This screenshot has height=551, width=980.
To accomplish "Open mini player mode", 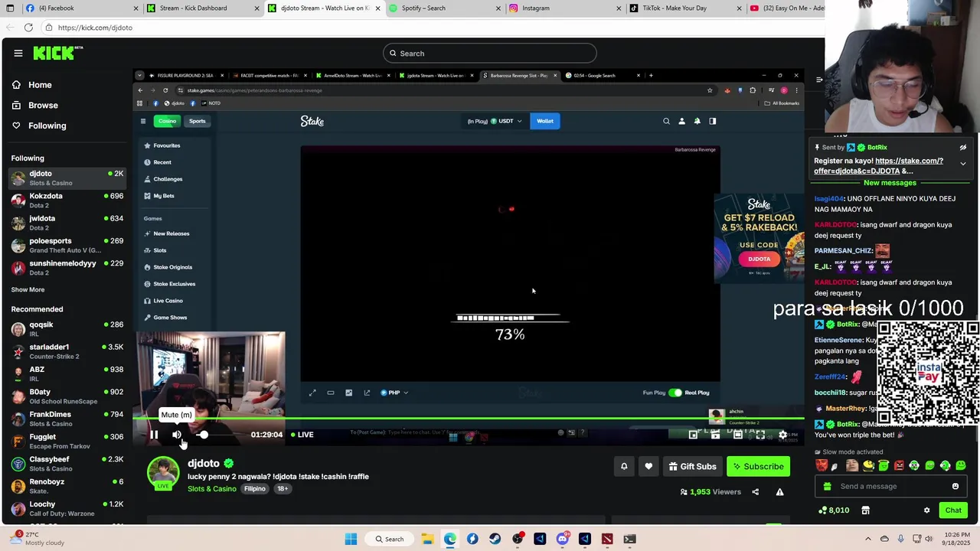I will (693, 435).
